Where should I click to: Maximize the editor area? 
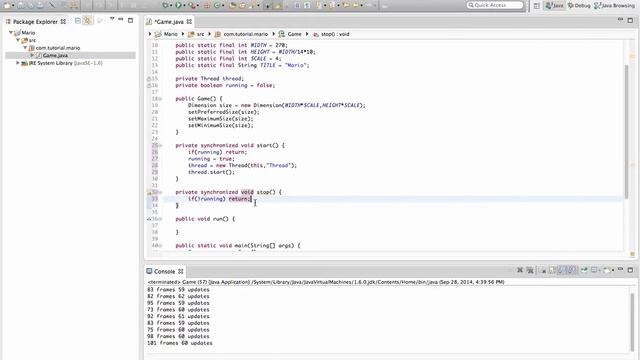[630, 20]
